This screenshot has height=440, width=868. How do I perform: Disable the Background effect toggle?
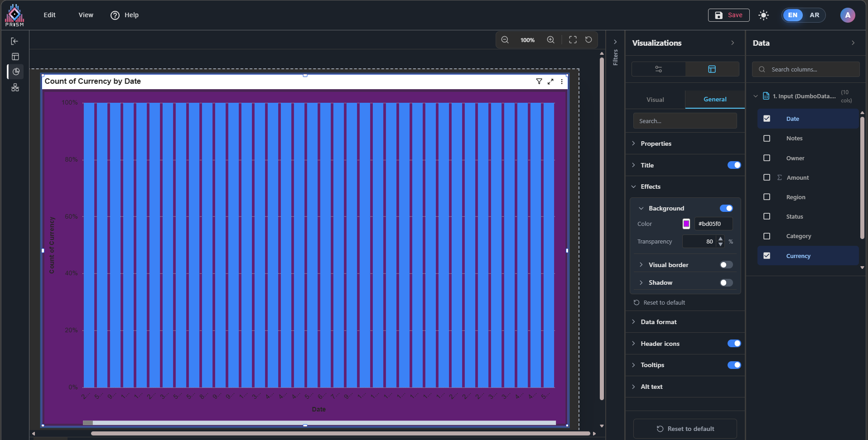click(726, 208)
